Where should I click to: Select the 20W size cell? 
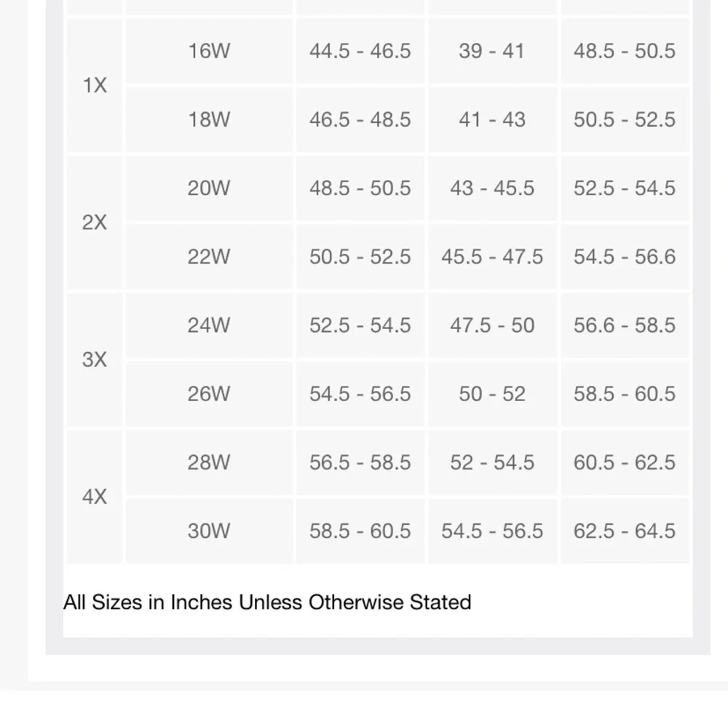tap(209, 188)
